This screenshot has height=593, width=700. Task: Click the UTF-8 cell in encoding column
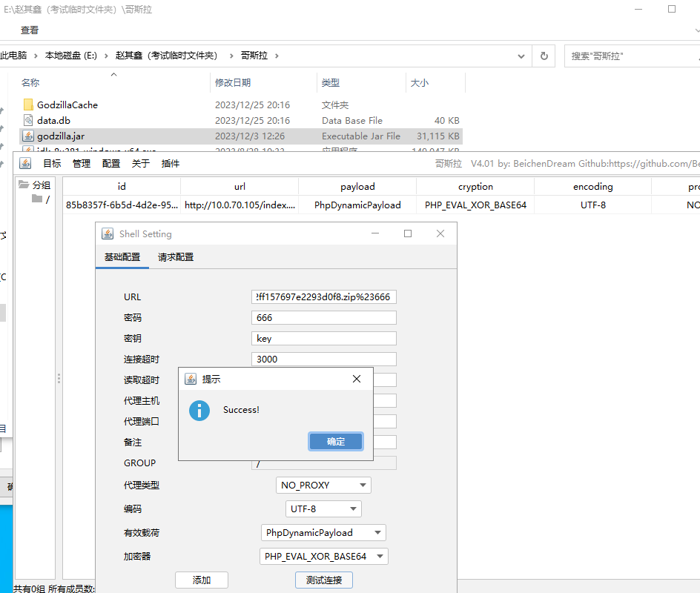coord(593,205)
